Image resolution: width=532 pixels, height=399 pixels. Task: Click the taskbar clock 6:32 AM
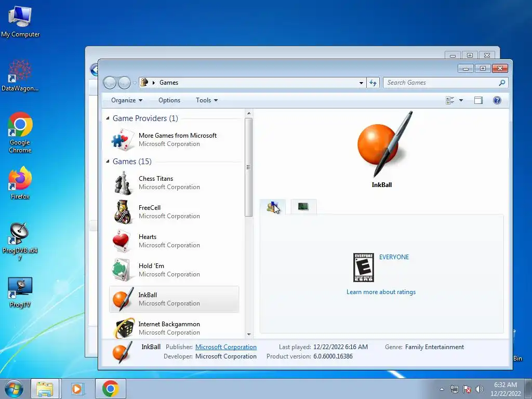tap(505, 385)
